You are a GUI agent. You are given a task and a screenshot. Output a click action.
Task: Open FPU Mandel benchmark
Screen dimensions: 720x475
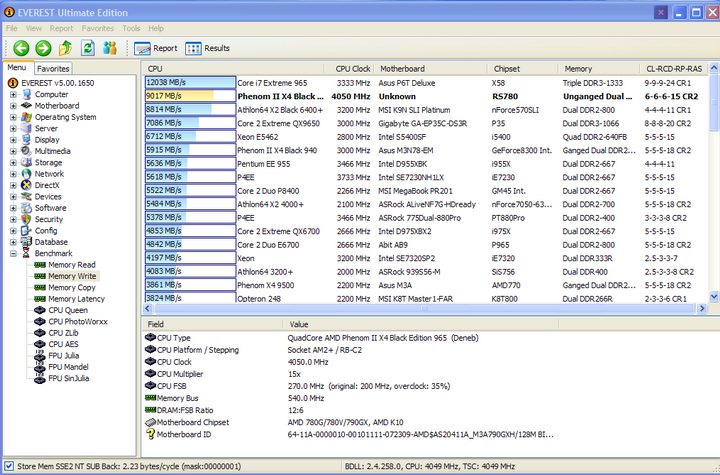click(x=68, y=367)
